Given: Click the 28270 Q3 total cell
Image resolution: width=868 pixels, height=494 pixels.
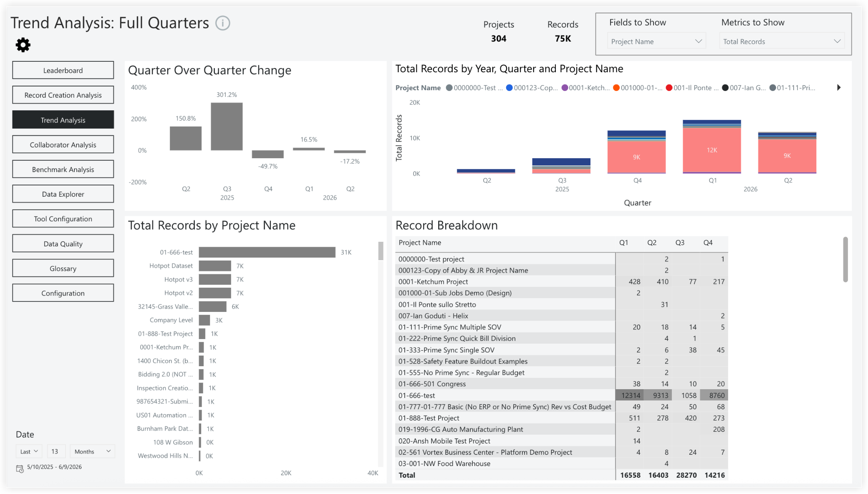Looking at the screenshot, I should [686, 475].
